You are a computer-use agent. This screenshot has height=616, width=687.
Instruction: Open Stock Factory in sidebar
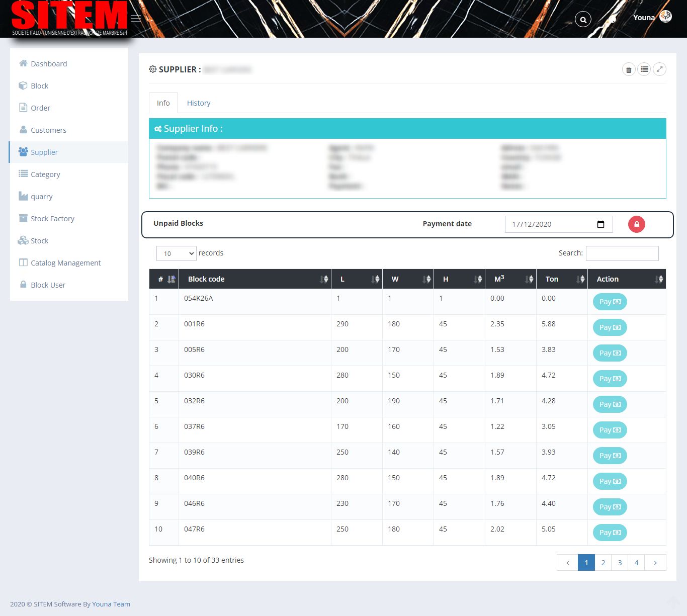point(52,219)
